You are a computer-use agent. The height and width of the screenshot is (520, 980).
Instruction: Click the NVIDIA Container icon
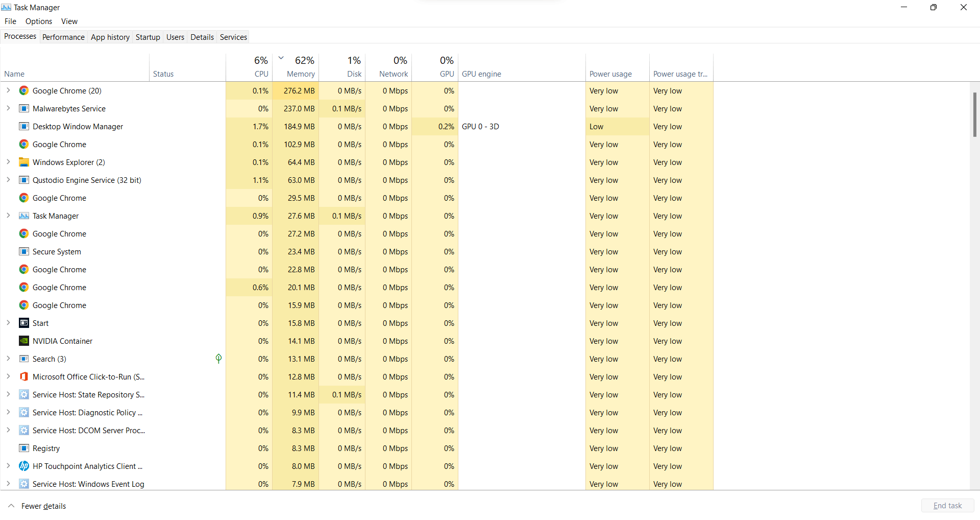pyautogui.click(x=24, y=341)
